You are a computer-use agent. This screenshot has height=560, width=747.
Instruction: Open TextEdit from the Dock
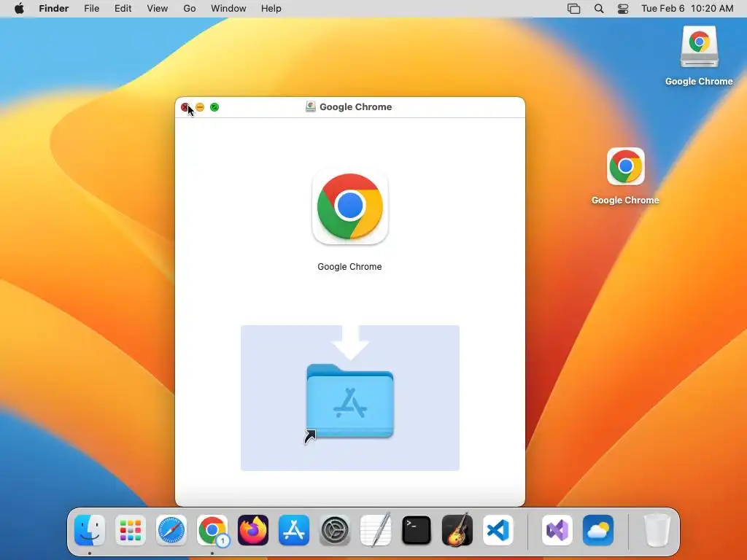(376, 530)
